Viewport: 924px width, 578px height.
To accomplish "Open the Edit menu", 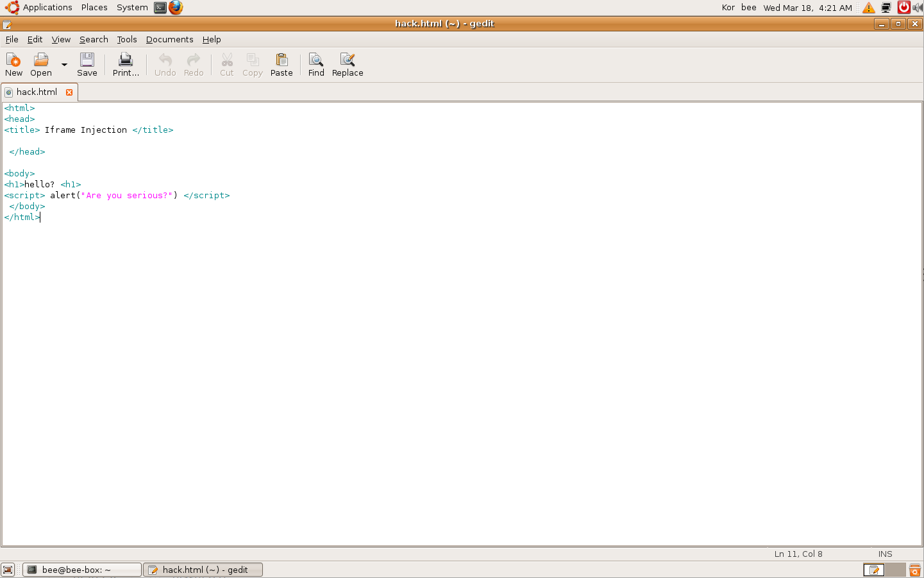I will (35, 39).
